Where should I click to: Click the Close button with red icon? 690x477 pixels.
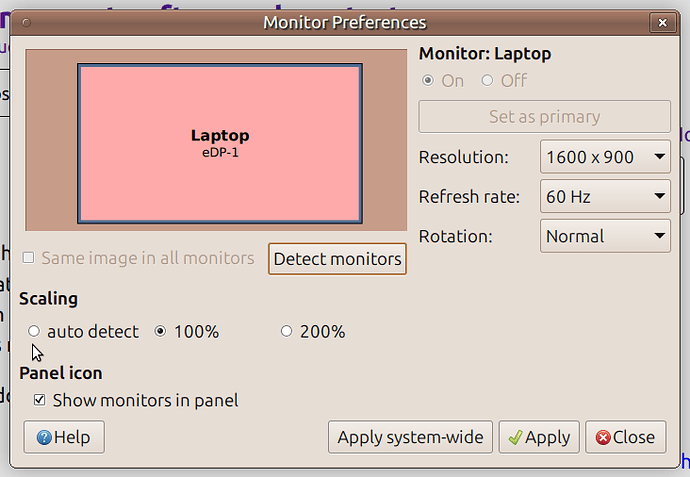(625, 437)
